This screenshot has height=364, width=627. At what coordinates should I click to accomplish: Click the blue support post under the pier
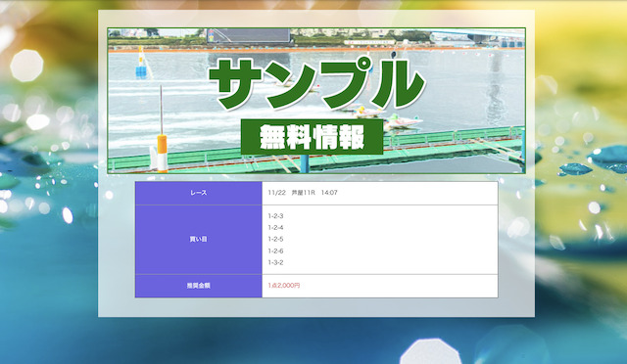click(305, 163)
